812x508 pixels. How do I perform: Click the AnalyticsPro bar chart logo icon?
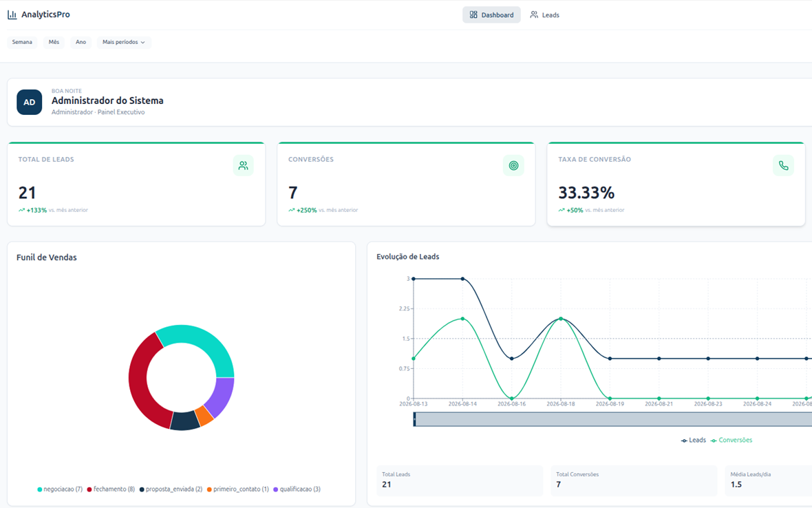[x=12, y=14]
